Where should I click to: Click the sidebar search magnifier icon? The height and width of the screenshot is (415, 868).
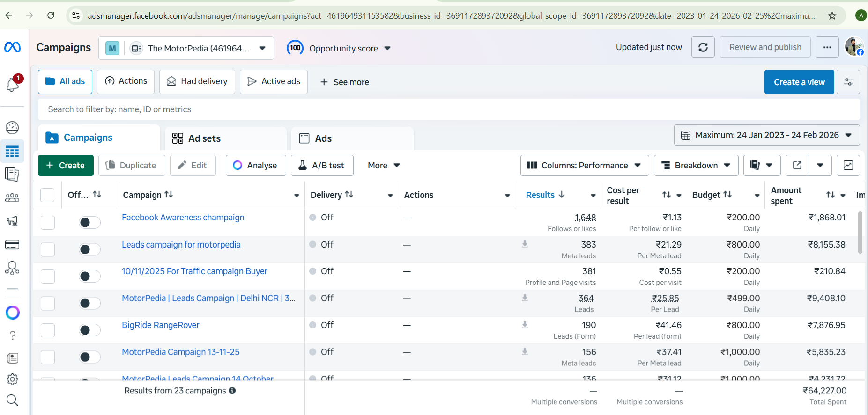tap(12, 400)
